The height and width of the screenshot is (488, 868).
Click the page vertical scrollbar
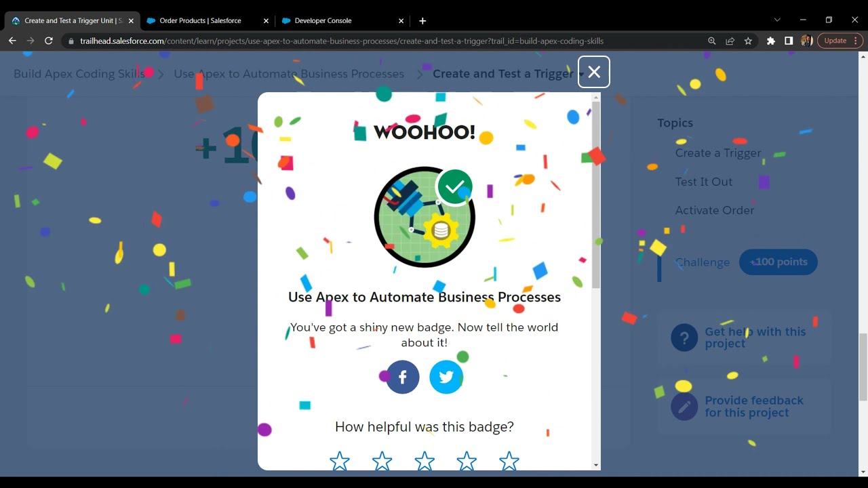863,367
